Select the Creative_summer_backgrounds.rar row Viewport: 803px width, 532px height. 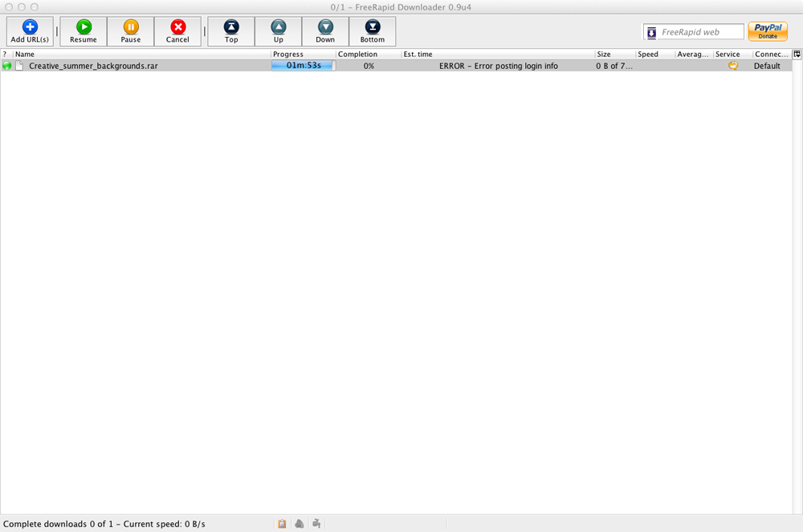93,66
